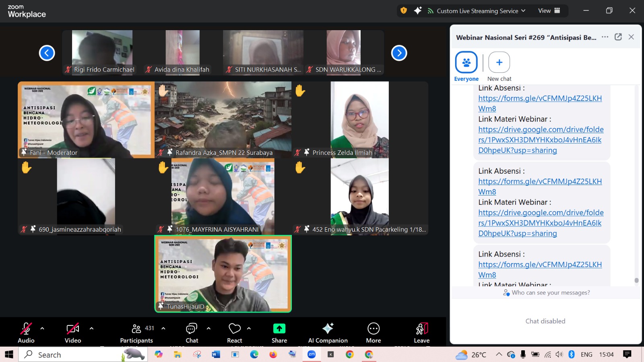Open the Participants list

click(137, 333)
